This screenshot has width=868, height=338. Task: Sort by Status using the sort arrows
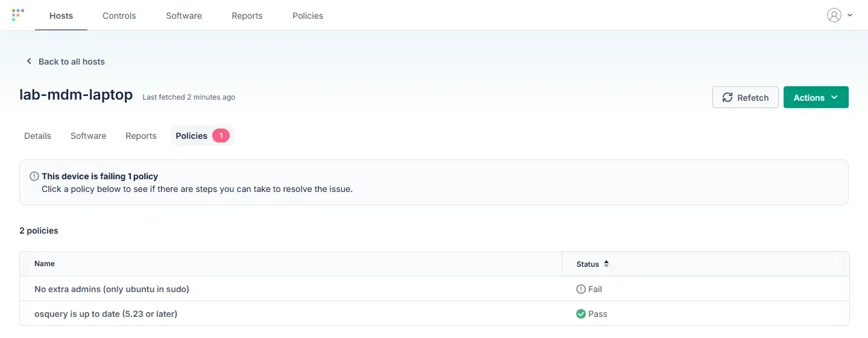tap(606, 264)
